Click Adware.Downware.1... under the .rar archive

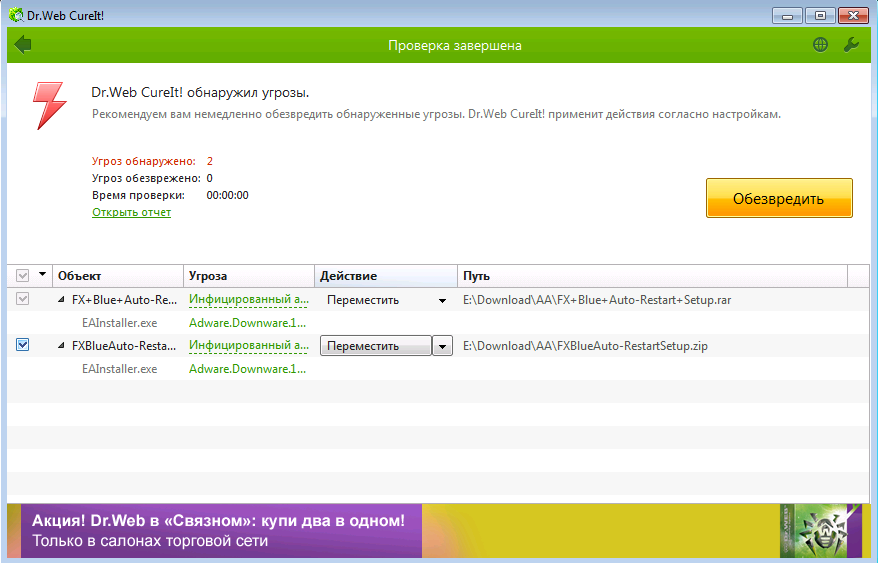(x=247, y=323)
